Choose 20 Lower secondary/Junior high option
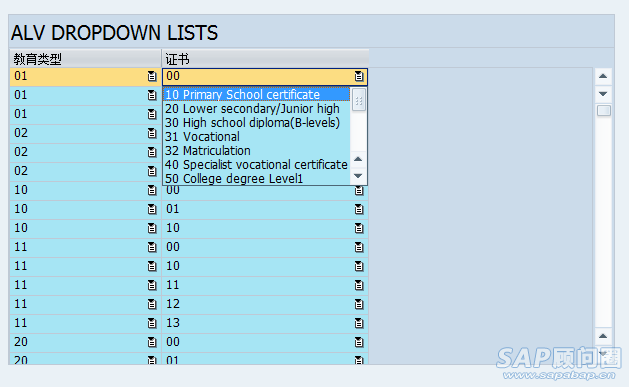 coord(256,109)
